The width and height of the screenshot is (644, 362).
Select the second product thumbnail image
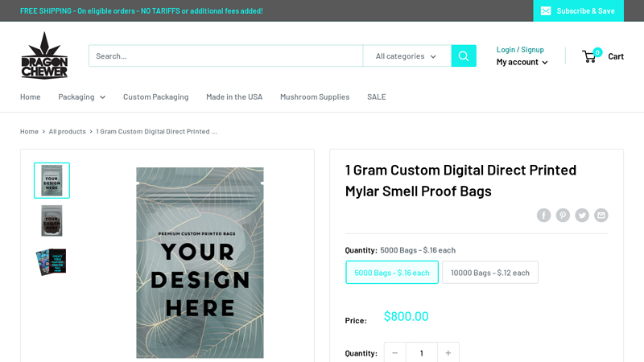52,220
